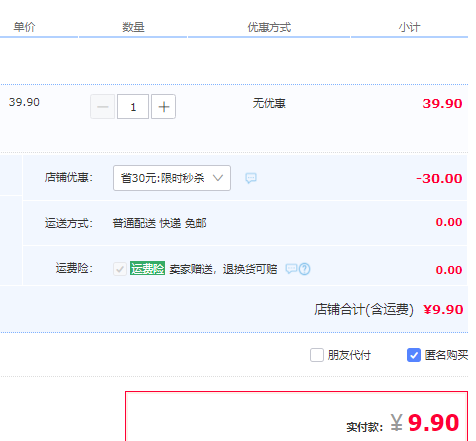Click the 小计 column header

pyautogui.click(x=410, y=27)
